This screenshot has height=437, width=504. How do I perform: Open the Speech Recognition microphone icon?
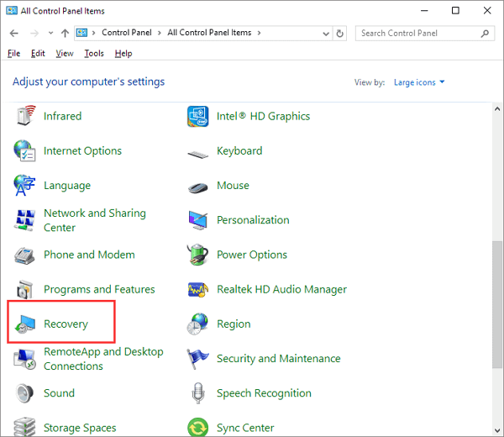[x=198, y=393]
